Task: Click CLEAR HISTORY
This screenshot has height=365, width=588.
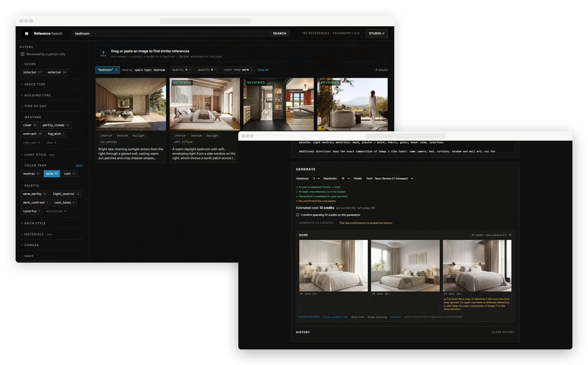Action: [503, 332]
